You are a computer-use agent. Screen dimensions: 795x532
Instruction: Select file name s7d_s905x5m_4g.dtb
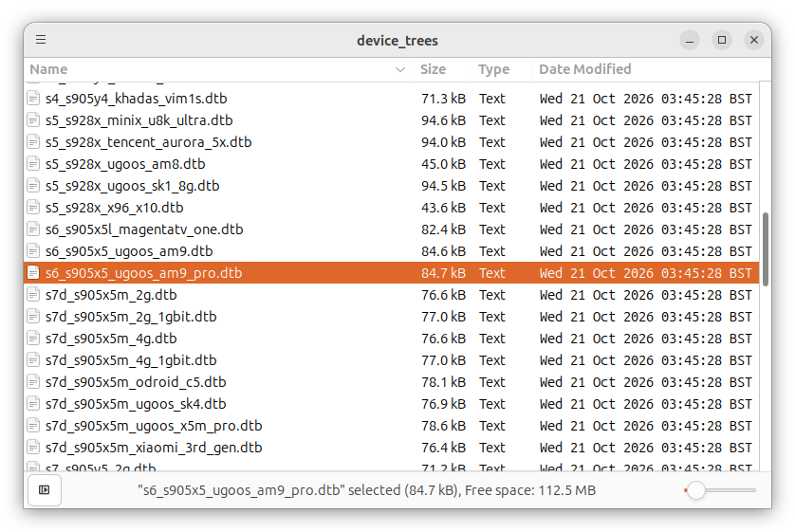coord(111,338)
